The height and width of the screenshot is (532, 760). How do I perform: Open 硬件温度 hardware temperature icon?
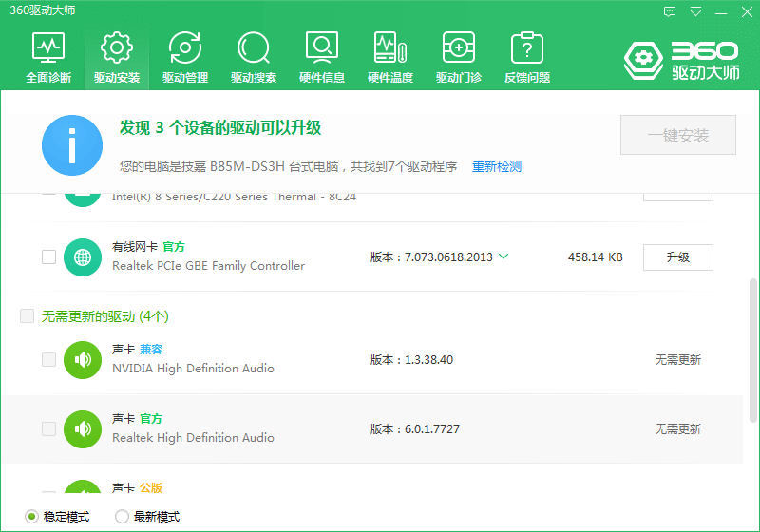point(390,57)
